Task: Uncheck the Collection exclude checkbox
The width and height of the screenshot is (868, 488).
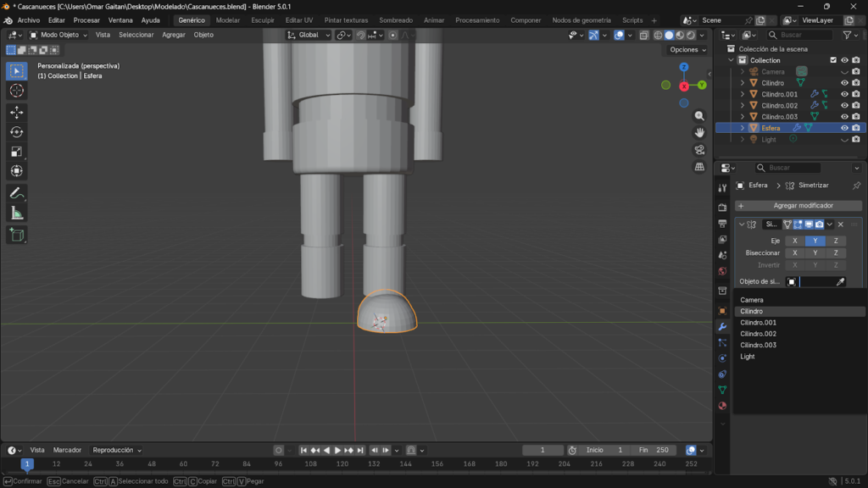Action: point(833,60)
